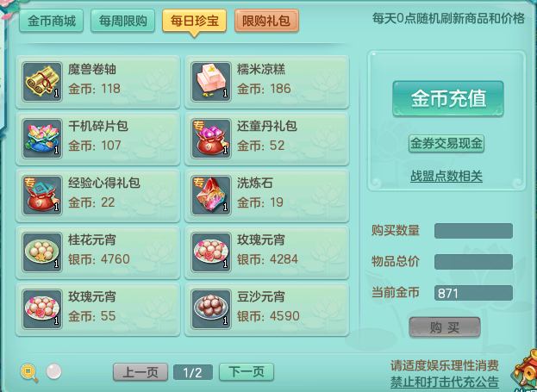Choose the 千机碎片包 item icon
The width and height of the screenshot is (537, 392).
coord(42,139)
